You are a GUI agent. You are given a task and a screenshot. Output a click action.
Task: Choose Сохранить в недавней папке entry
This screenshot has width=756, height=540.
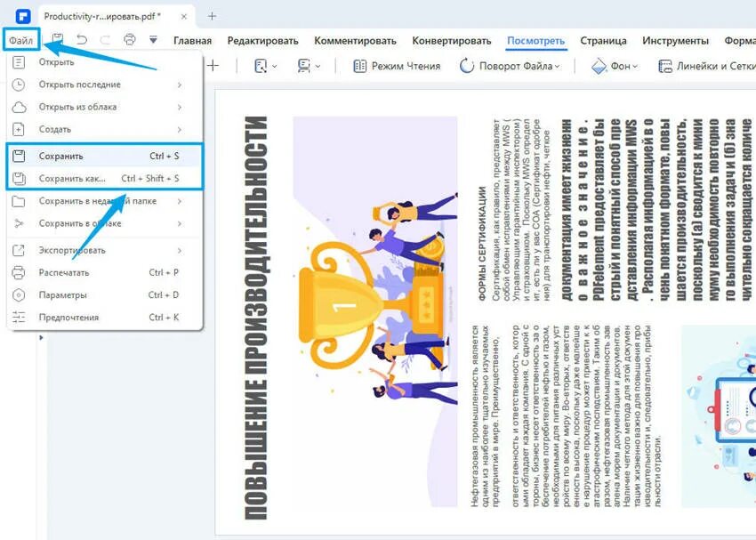tap(105, 201)
